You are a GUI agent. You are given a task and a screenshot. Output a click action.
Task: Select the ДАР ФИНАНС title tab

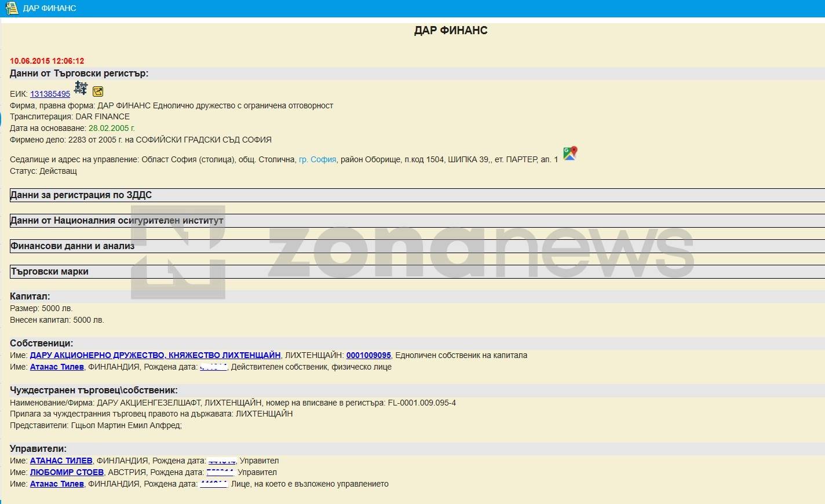pyautogui.click(x=49, y=8)
